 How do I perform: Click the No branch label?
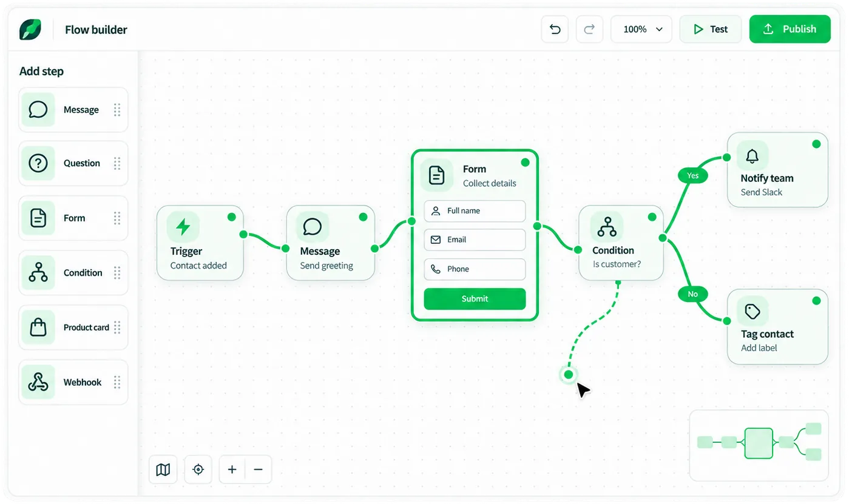pyautogui.click(x=693, y=294)
